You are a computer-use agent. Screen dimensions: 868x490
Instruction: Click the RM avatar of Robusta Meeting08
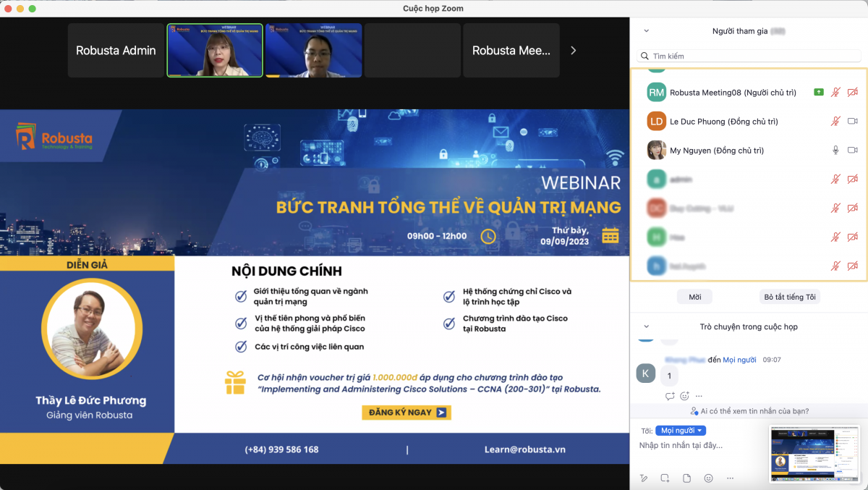656,92
